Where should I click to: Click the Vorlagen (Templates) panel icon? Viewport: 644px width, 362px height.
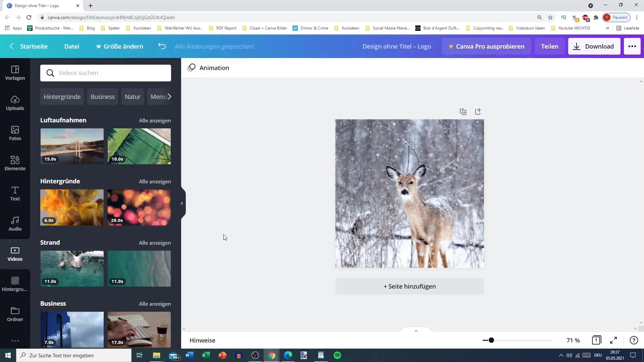click(15, 72)
